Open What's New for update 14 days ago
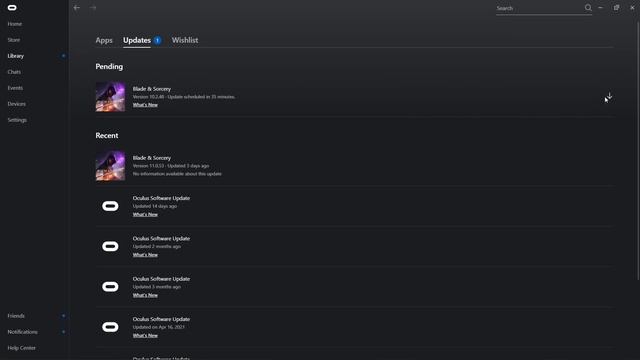 point(145,214)
